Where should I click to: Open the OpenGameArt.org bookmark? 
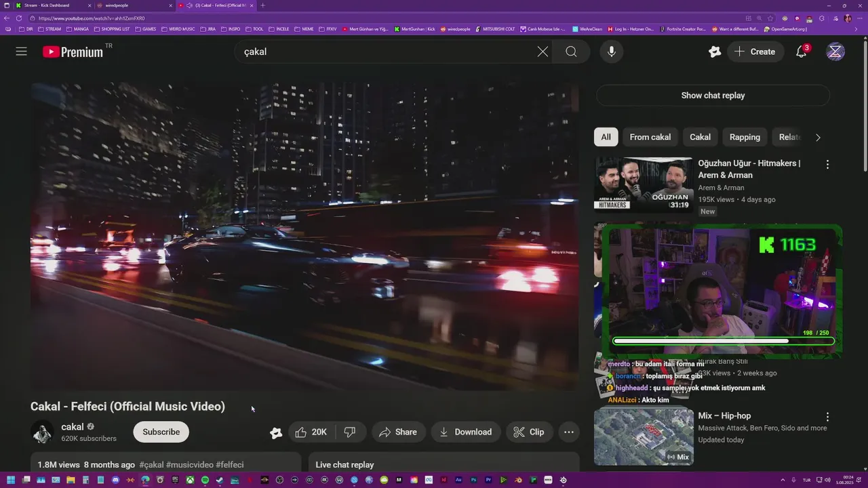click(x=785, y=29)
